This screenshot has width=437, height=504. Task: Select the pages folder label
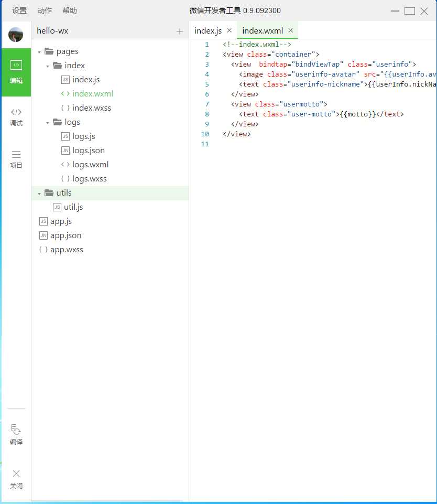pos(68,51)
